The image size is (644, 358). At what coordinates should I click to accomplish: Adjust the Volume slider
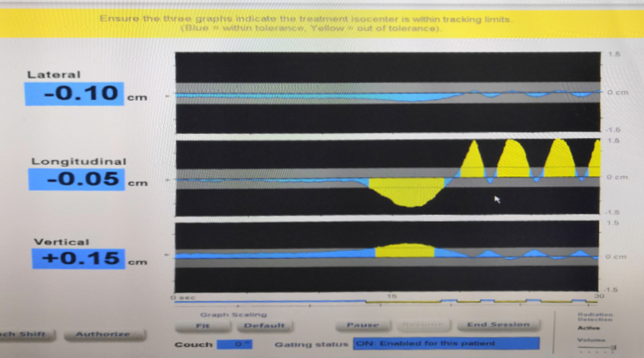click(x=596, y=349)
